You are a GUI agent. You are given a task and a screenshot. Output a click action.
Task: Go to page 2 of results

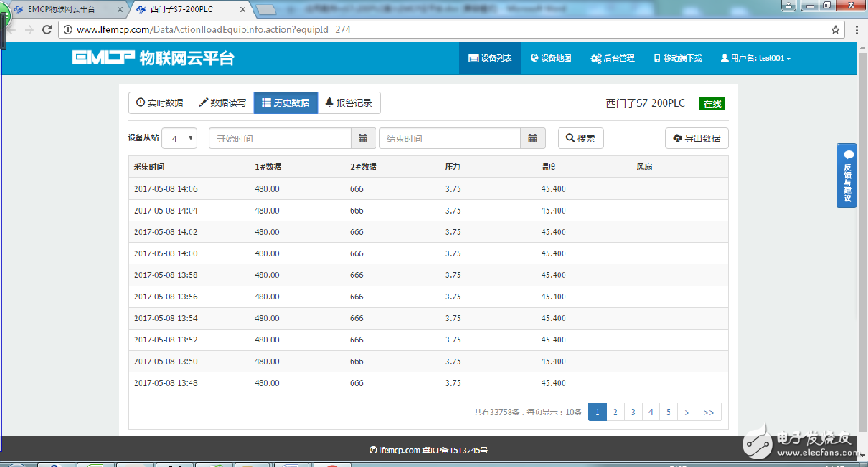point(615,412)
